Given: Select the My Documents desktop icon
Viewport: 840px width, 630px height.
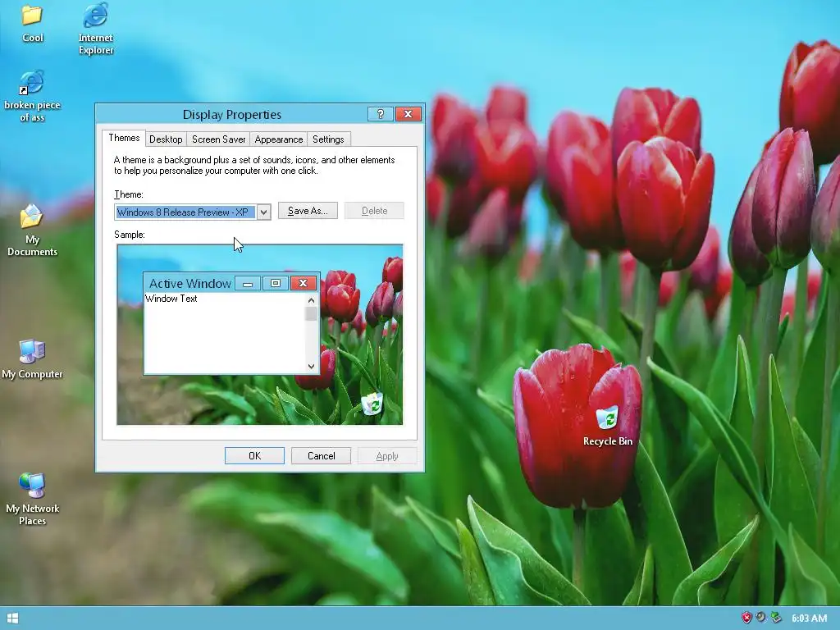Looking at the screenshot, I should point(32,217).
